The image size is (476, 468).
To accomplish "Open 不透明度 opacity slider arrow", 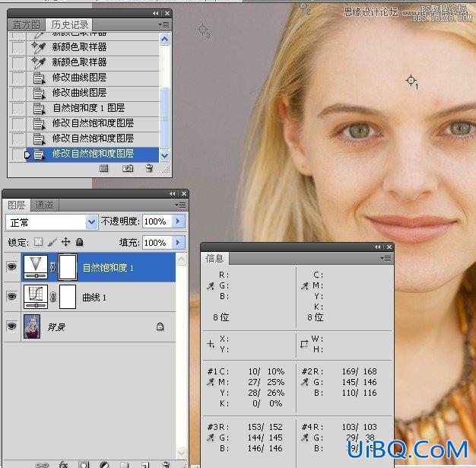I will tap(178, 221).
